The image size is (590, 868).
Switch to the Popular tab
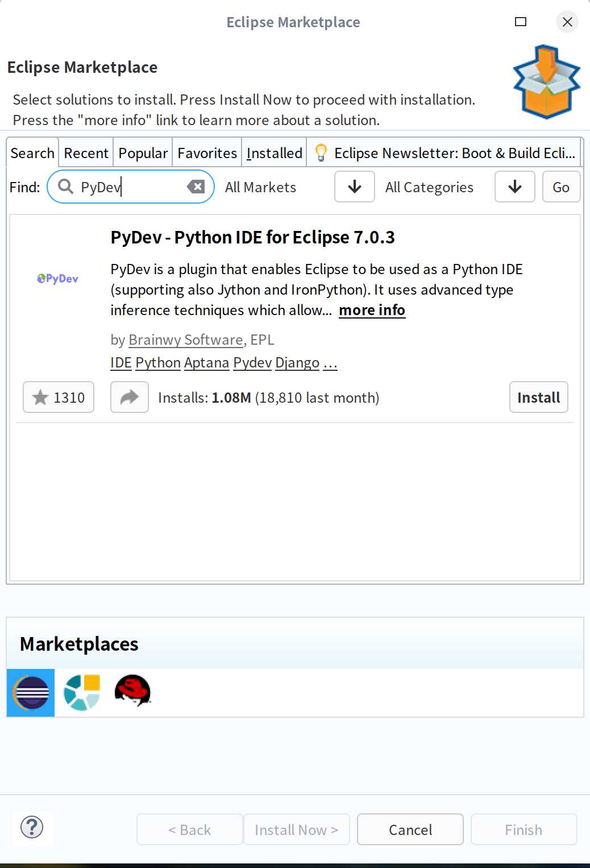[143, 153]
